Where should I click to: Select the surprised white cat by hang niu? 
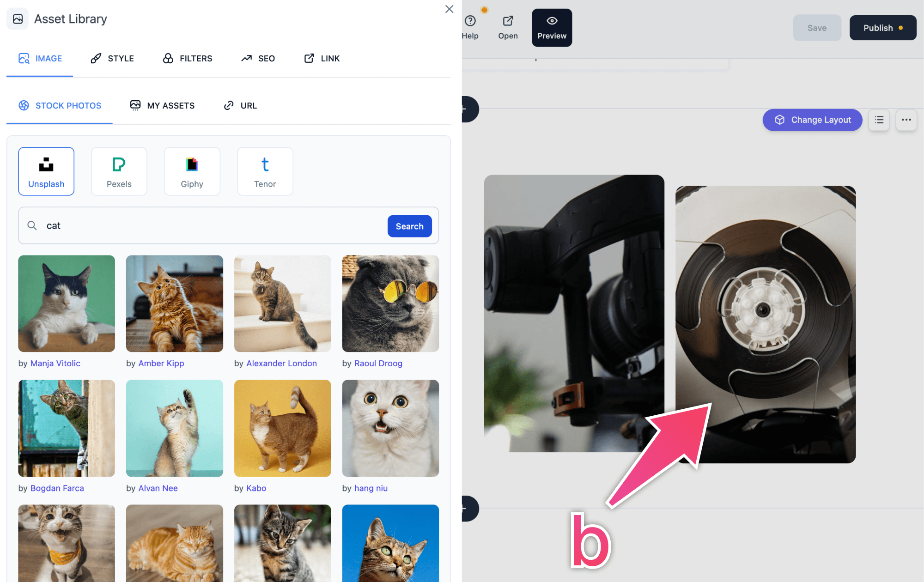(390, 428)
